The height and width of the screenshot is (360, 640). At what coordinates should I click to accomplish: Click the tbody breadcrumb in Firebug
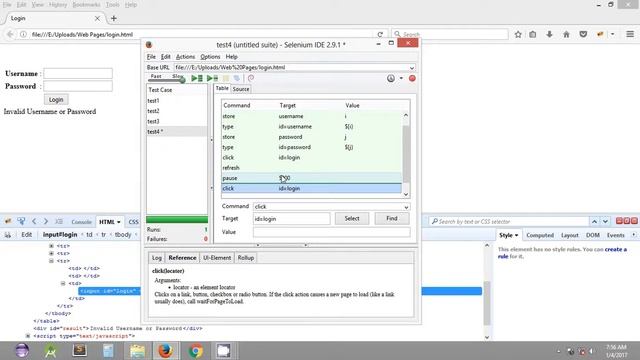(x=123, y=235)
